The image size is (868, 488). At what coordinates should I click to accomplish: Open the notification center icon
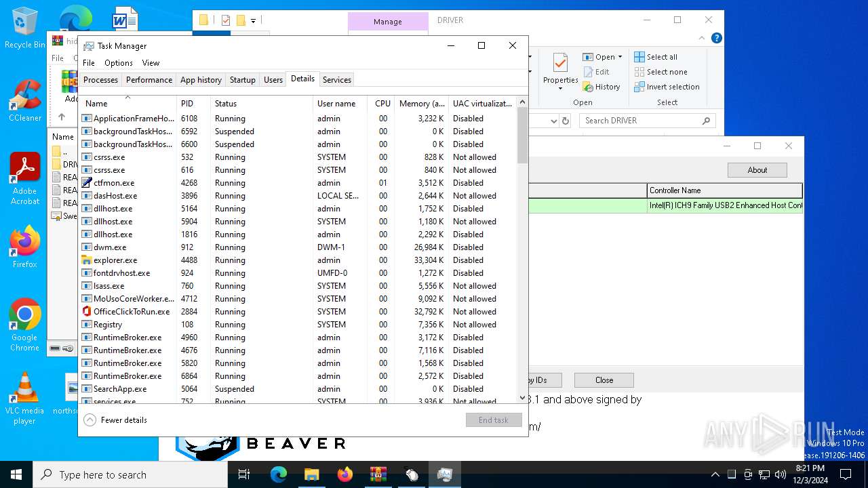click(x=846, y=474)
